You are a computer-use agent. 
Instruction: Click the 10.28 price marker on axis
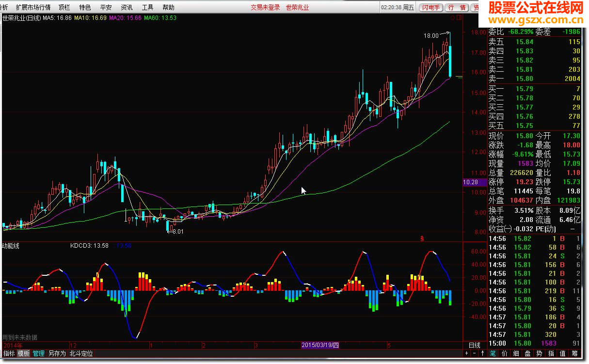tap(474, 182)
